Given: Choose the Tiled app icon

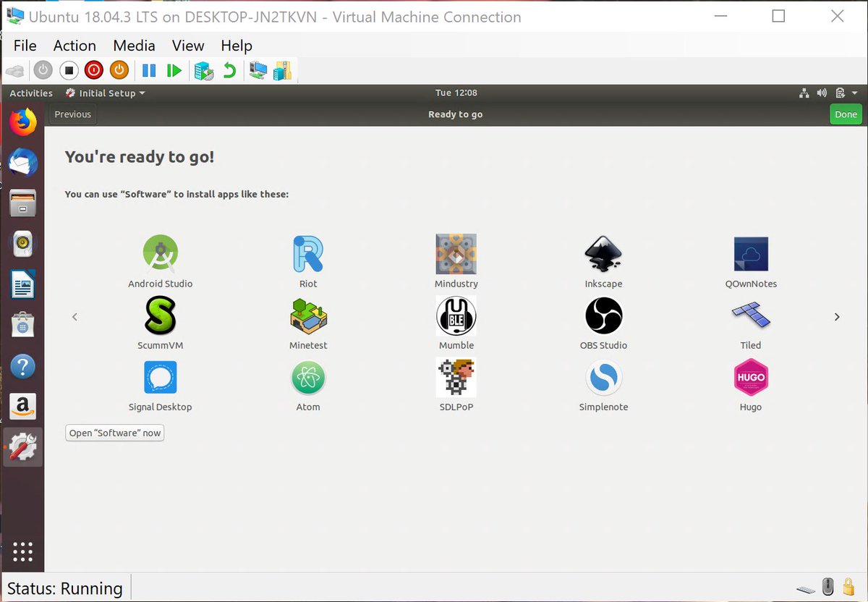Looking at the screenshot, I should click(x=751, y=315).
